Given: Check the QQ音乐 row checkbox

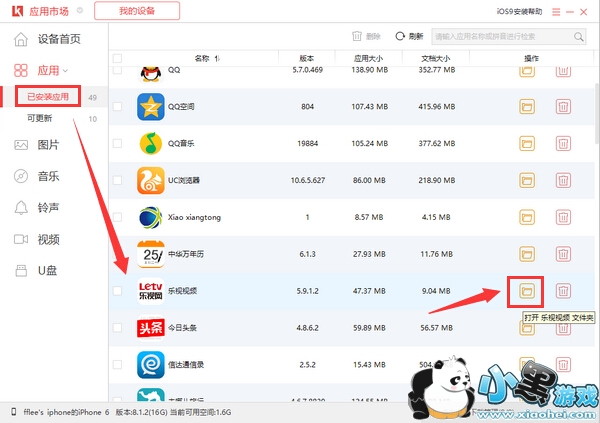Looking at the screenshot, I should (x=117, y=144).
